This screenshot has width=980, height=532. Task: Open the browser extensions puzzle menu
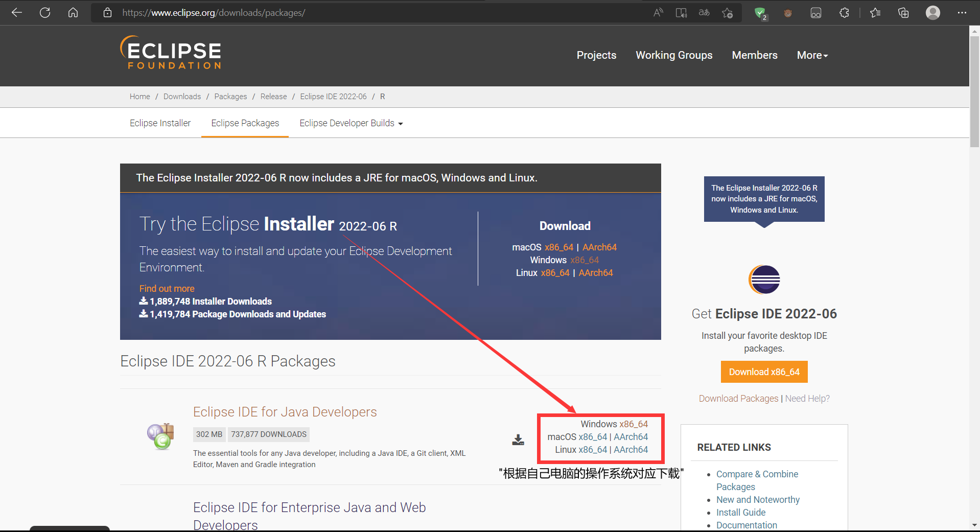click(x=844, y=13)
